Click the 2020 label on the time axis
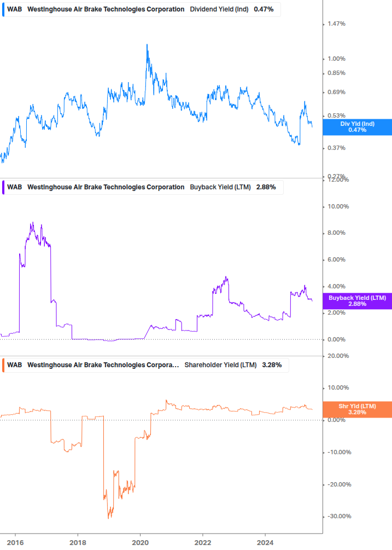 pos(140,543)
